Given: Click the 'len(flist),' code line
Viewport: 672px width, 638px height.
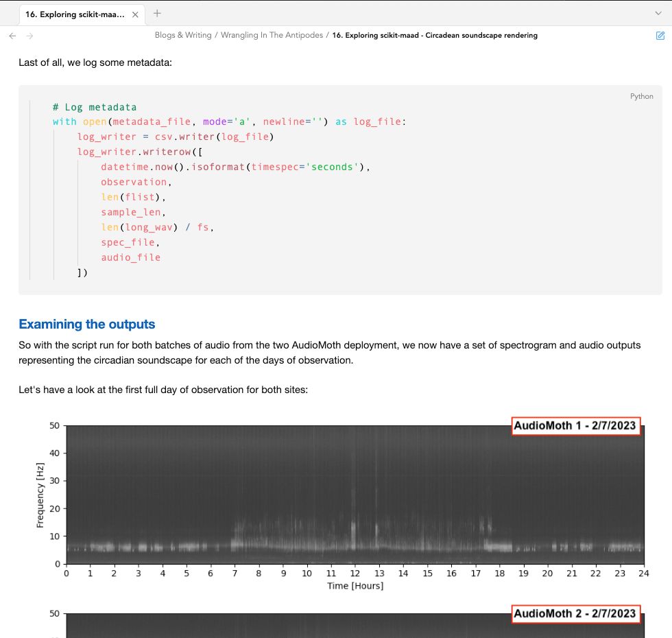Looking at the screenshot, I should pyautogui.click(x=133, y=198).
